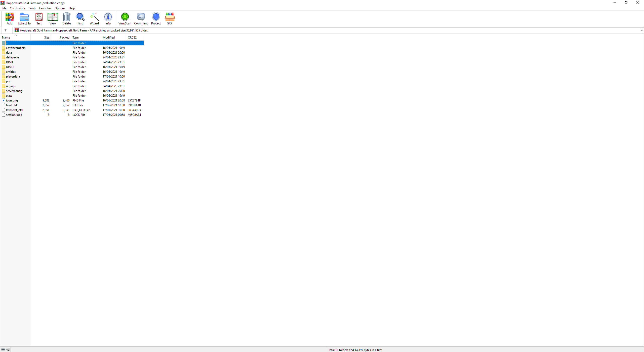The width and height of the screenshot is (644, 352).
Task: Select the 'data' folder name
Action: 9,53
